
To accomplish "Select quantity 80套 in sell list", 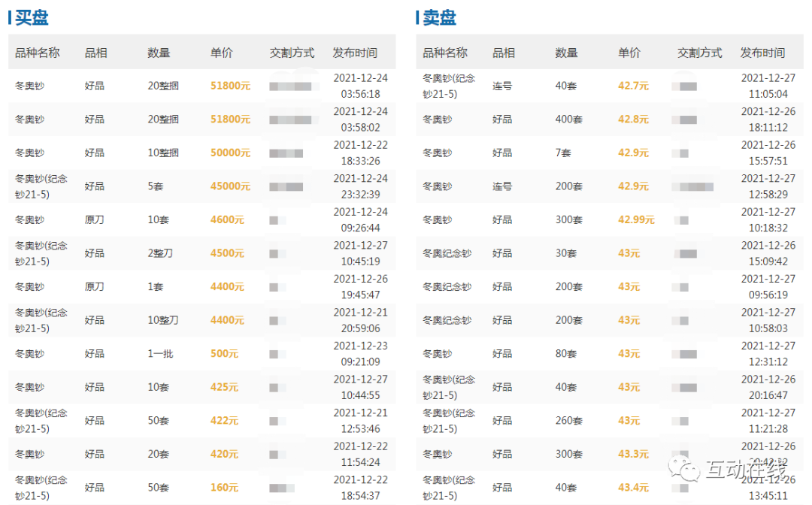I will point(566,354).
